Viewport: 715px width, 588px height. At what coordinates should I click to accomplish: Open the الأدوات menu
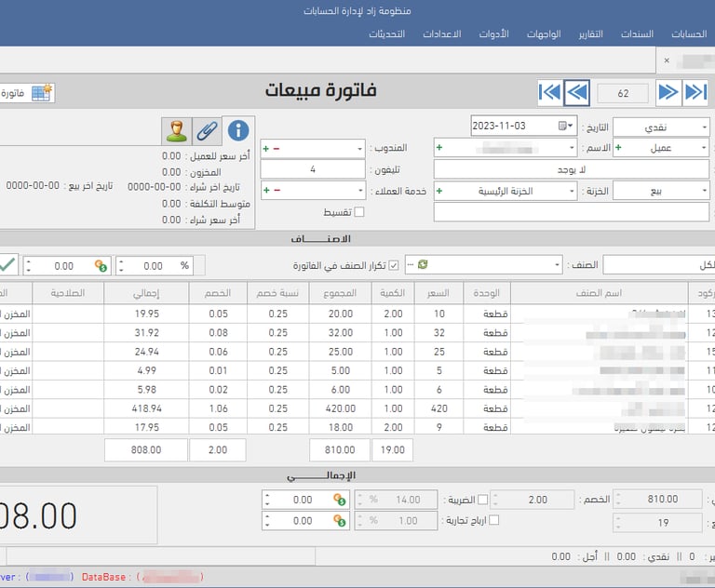(x=493, y=33)
